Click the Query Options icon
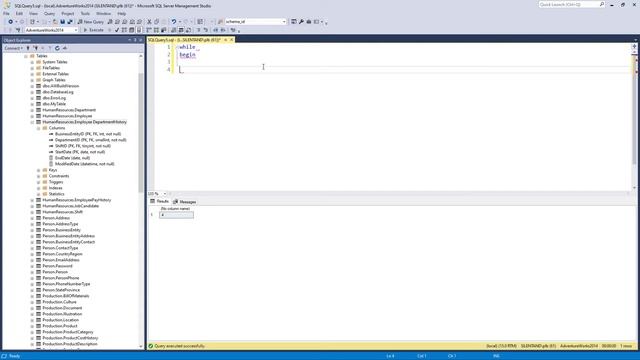This screenshot has width=640, height=360. tap(131, 30)
